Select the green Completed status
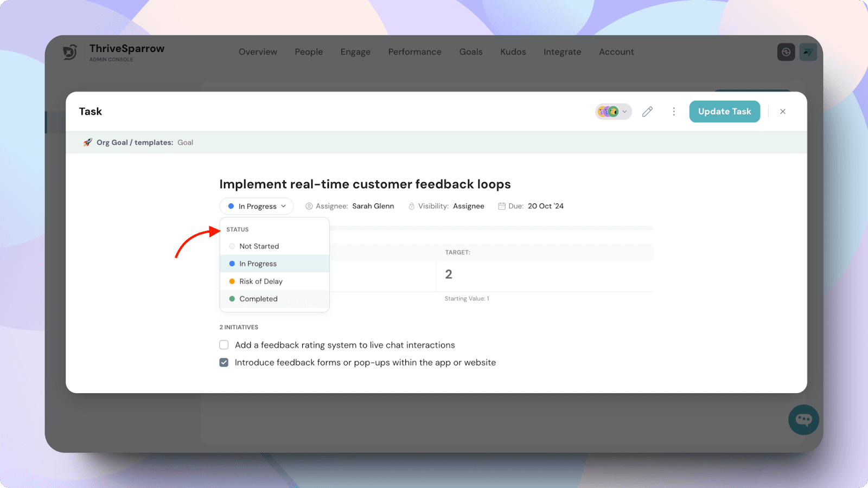The height and width of the screenshot is (488, 868). click(258, 299)
